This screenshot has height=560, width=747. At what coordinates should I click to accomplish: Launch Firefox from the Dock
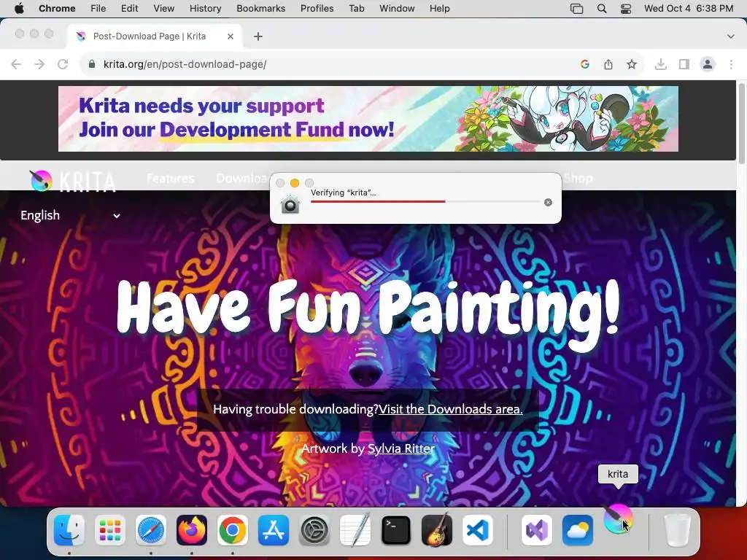coord(192,530)
